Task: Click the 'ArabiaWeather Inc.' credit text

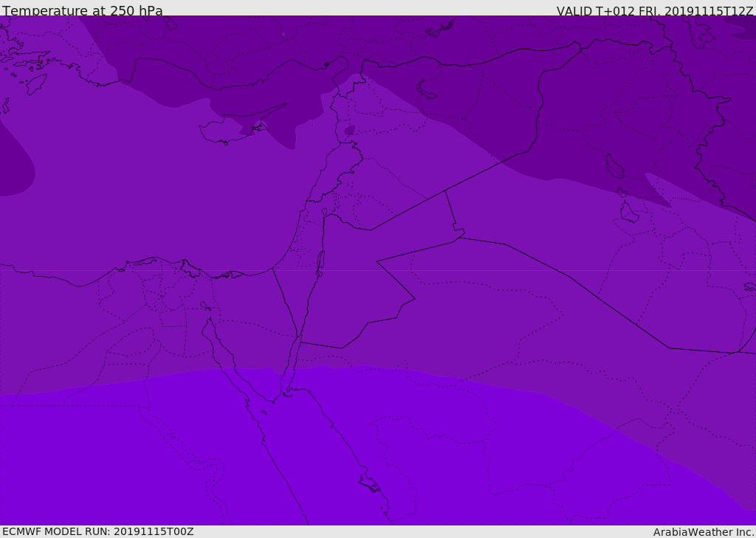Action: pos(704,532)
